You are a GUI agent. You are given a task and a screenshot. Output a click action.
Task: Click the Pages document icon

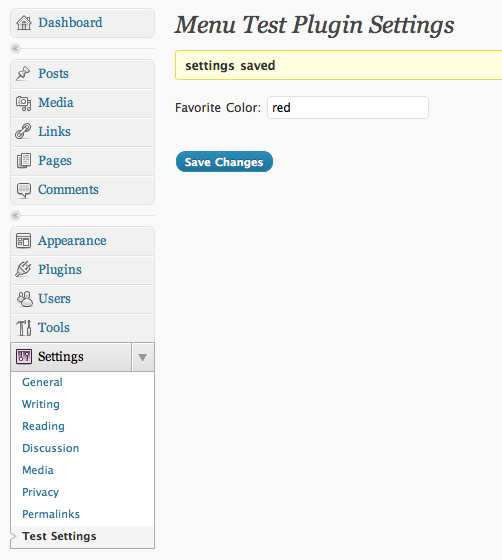(x=24, y=161)
